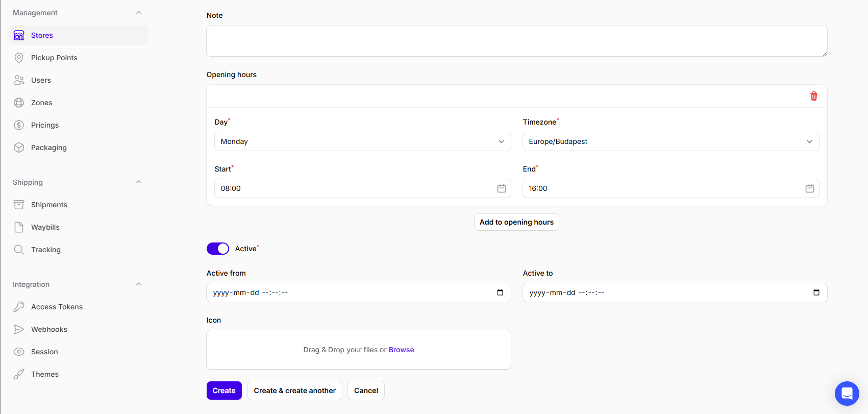This screenshot has width=868, height=414.
Task: Toggle the Active switch off
Action: click(218, 249)
